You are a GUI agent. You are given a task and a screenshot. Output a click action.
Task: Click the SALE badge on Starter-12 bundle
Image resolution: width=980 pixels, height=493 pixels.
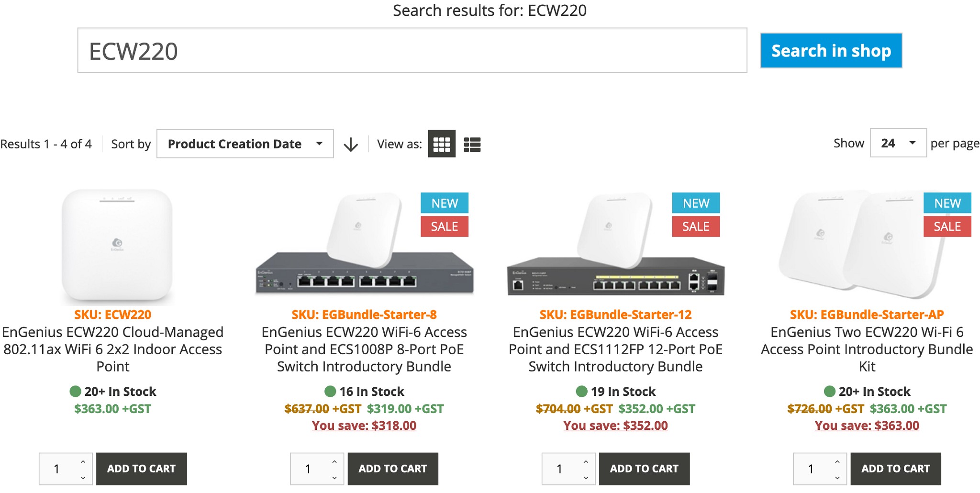695,226
